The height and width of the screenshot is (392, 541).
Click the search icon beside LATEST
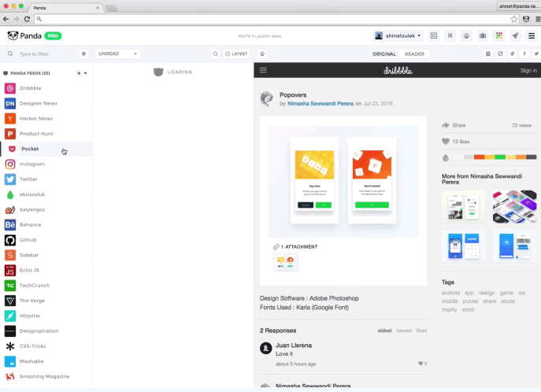point(215,54)
